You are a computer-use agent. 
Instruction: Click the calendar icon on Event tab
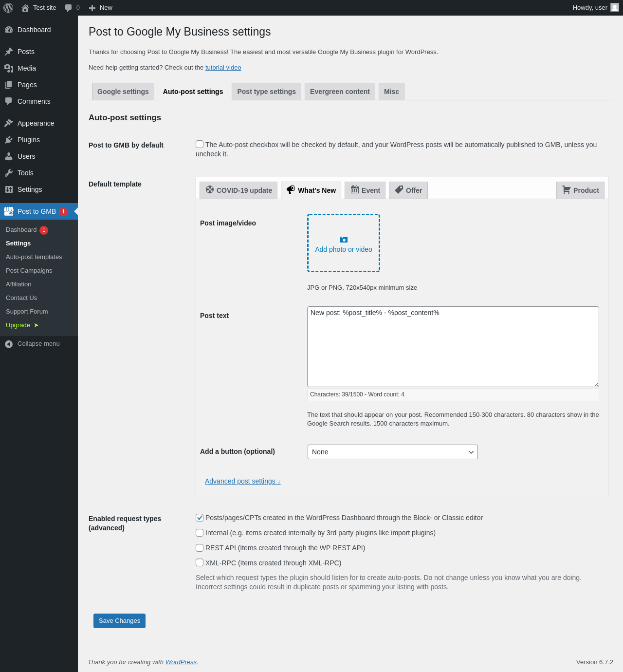[x=355, y=189]
